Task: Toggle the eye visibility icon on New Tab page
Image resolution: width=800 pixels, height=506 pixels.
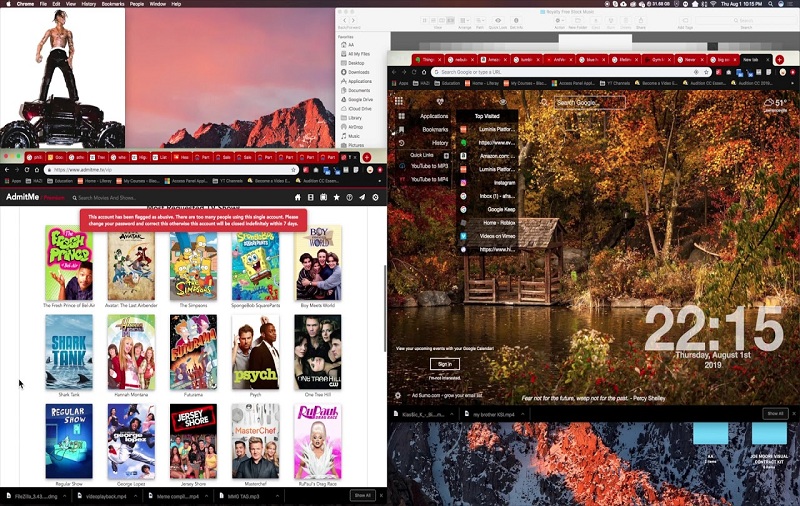Action: tap(503, 102)
